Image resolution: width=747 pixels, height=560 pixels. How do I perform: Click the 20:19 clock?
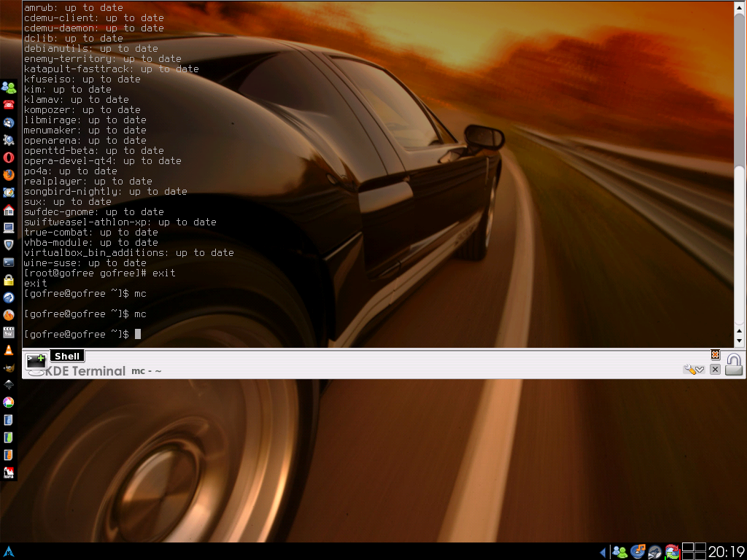point(726,552)
